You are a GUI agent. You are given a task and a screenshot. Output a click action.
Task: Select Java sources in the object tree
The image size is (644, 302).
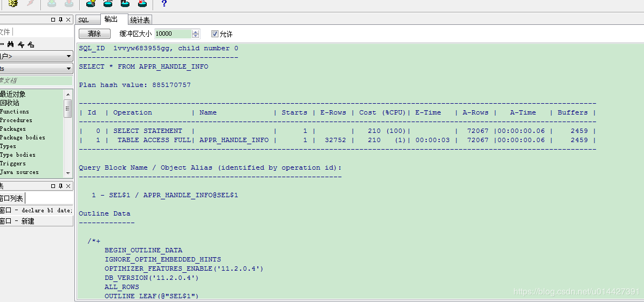pyautogui.click(x=19, y=172)
